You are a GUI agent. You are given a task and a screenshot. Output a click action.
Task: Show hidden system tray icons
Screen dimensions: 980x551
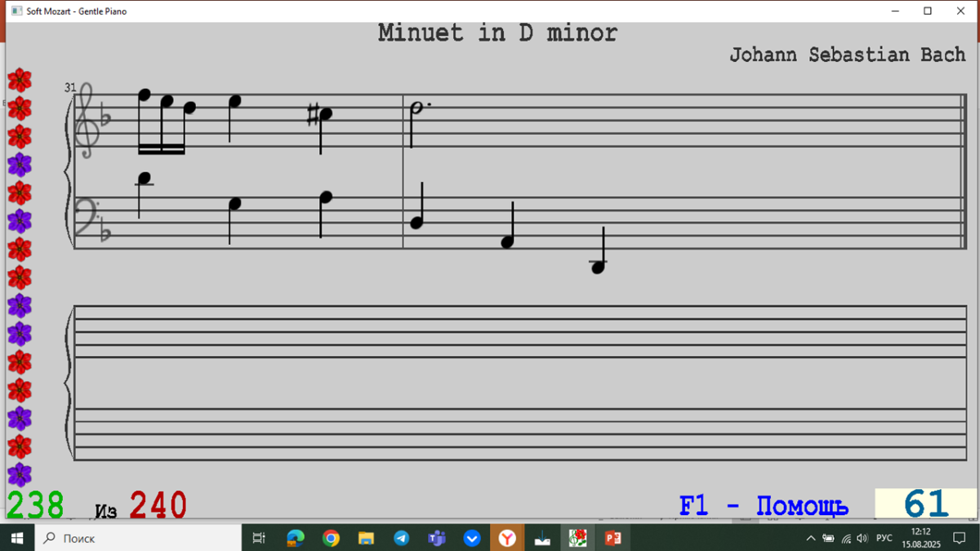pyautogui.click(x=811, y=538)
